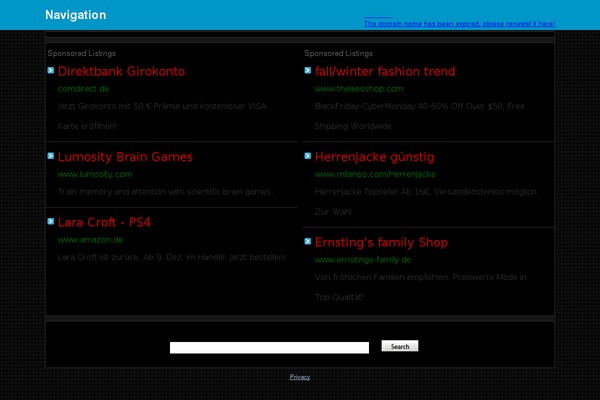Viewport: 600px width, 400px height.
Task: Click the right Sponsored Listings heading
Action: [x=339, y=54]
